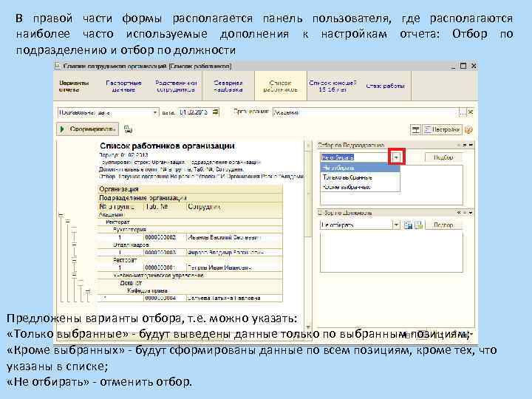This screenshot has width=532, height=399.
Task: Select the Деканат row in the report
Action: (190, 283)
